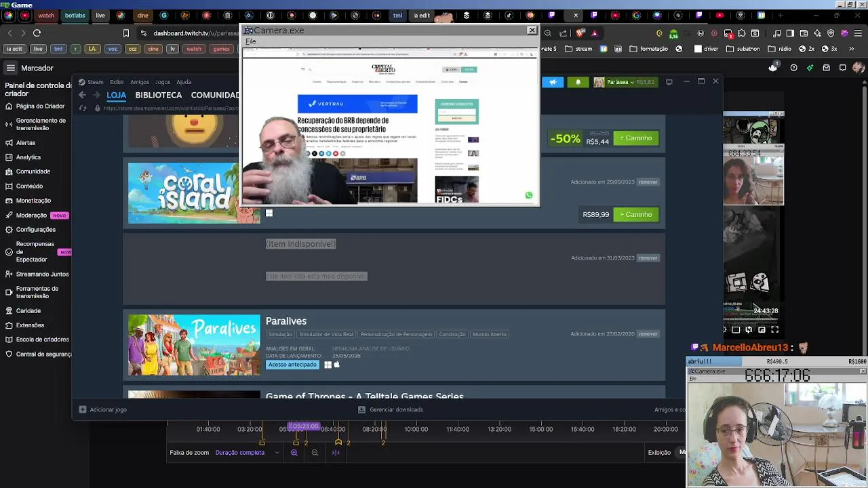
Task: Open Central de segurança sidebar item
Action: click(37, 354)
